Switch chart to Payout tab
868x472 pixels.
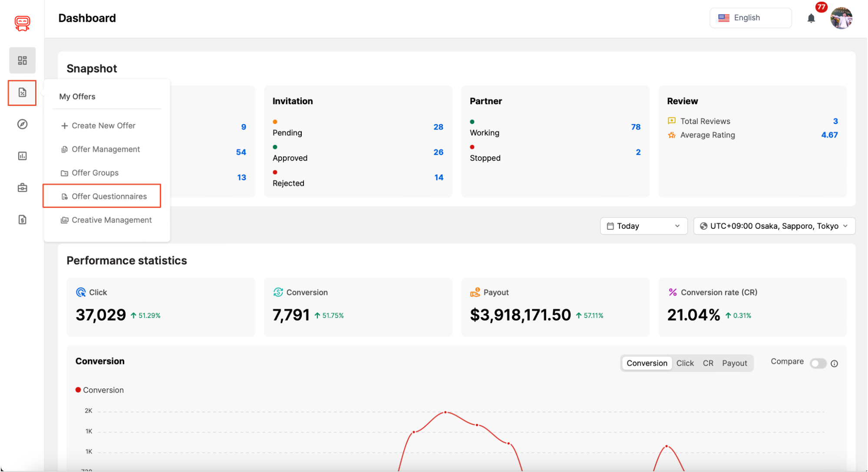(734, 363)
